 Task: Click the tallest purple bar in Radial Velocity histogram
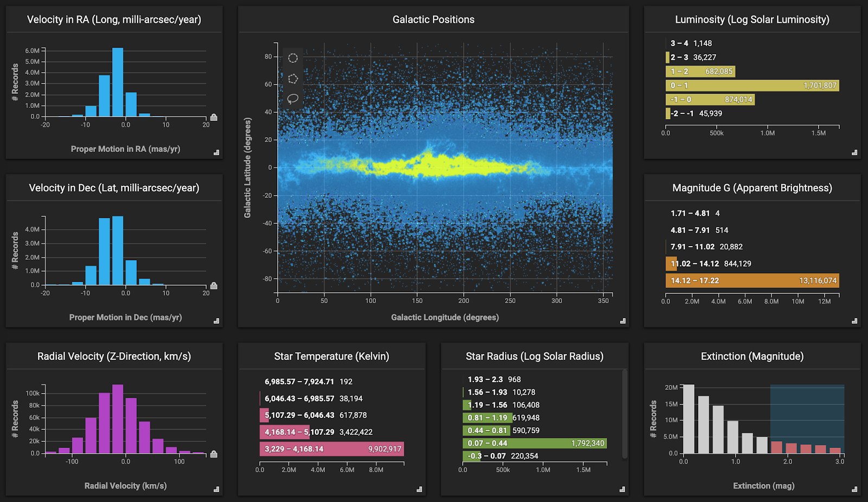(118, 419)
